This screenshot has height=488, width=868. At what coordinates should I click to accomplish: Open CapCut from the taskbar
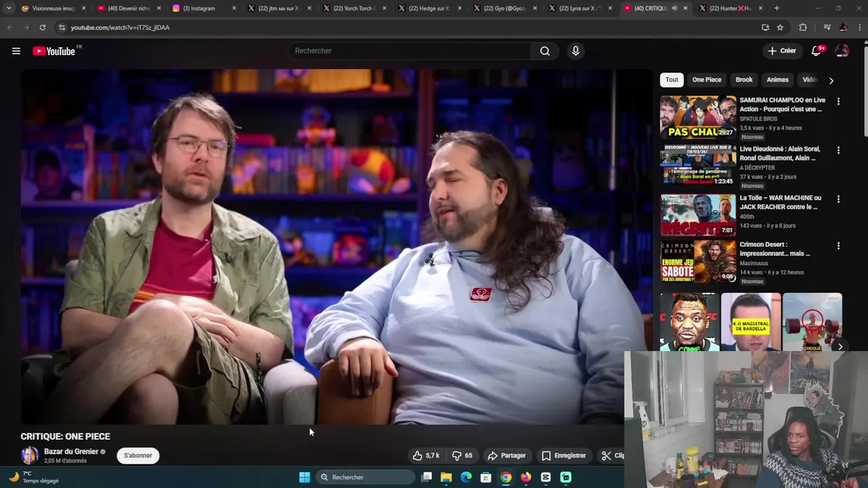tap(546, 477)
